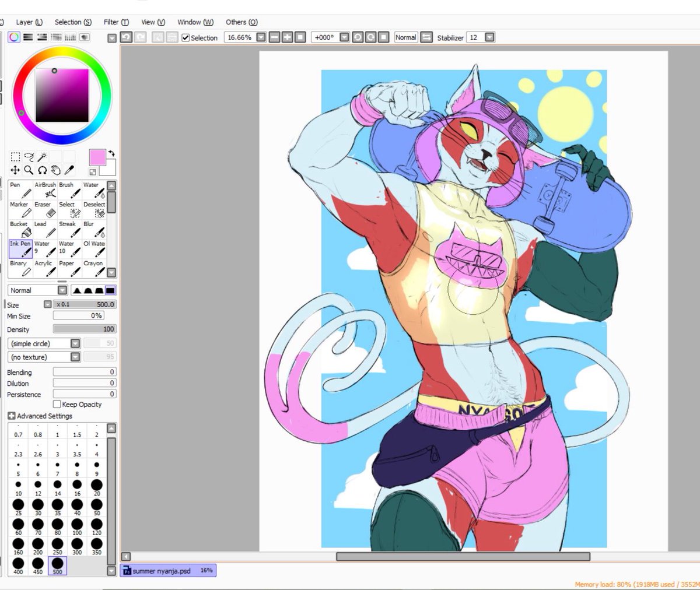Click the Undo button
700x590 pixels.
coord(126,37)
